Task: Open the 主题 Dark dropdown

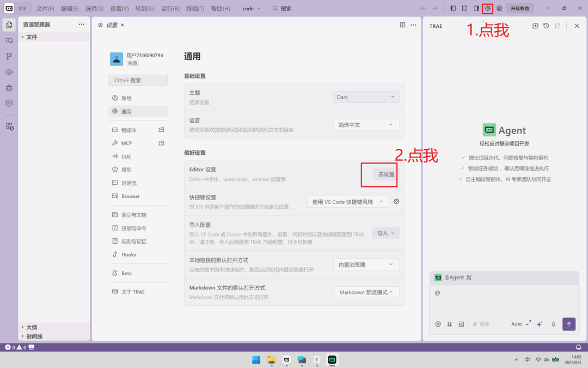Action: [366, 97]
